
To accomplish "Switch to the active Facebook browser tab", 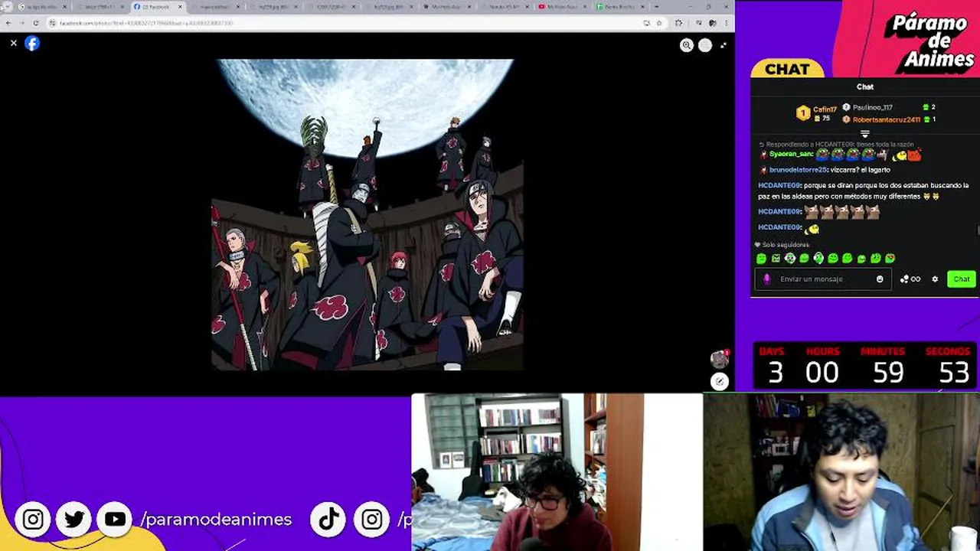I will (158, 7).
